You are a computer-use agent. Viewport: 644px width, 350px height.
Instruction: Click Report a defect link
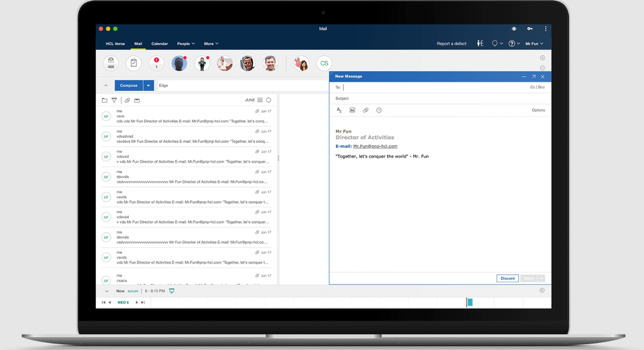[x=451, y=44]
